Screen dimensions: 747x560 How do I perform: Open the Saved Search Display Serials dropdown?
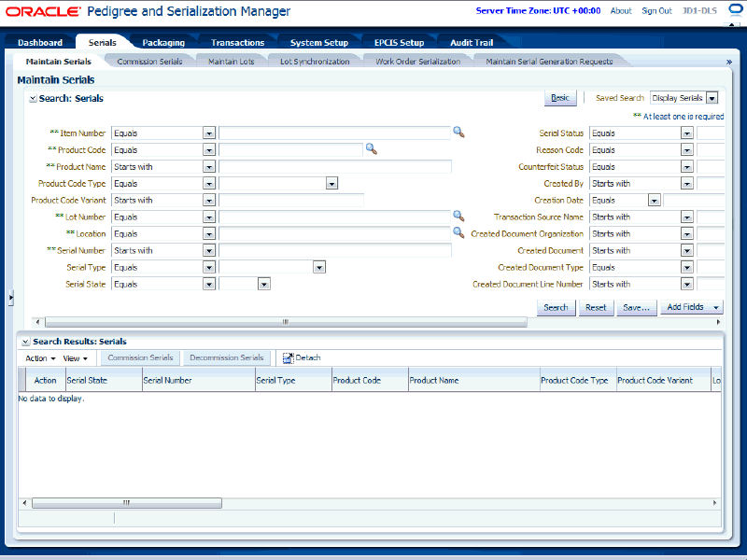click(x=712, y=98)
